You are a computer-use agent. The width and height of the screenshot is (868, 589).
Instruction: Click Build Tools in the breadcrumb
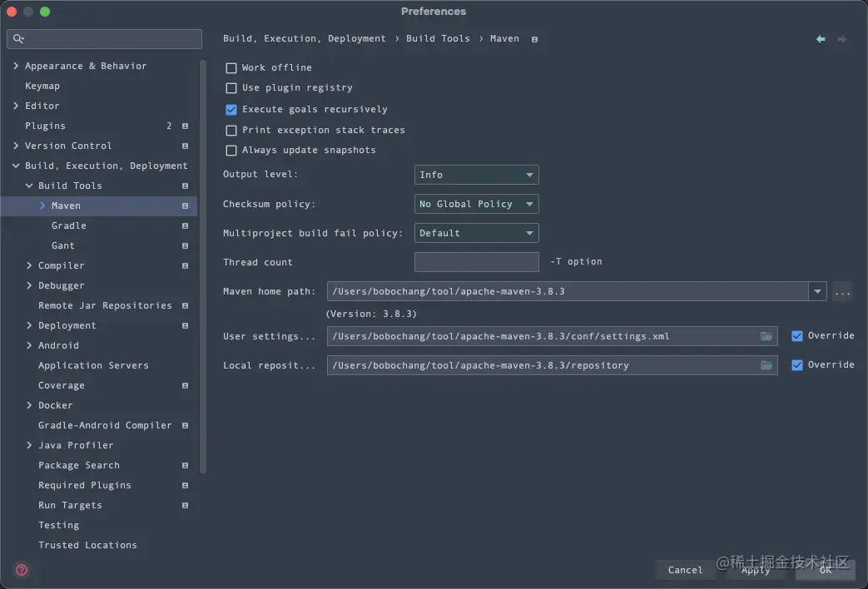click(x=438, y=38)
